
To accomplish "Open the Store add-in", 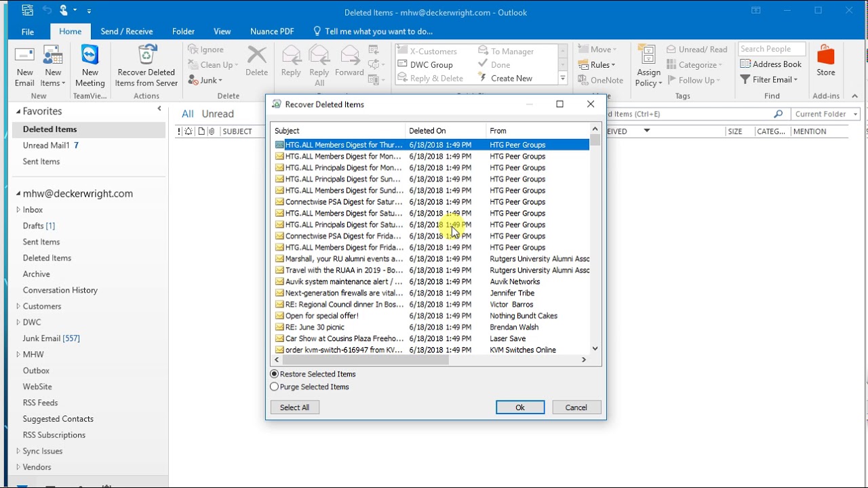I will coord(826,61).
